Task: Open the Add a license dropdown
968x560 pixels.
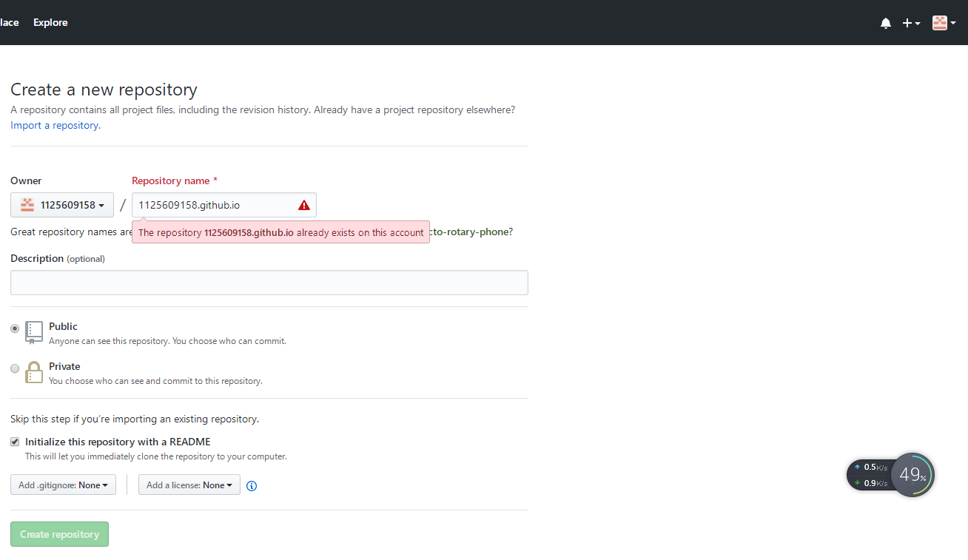Action: click(189, 485)
